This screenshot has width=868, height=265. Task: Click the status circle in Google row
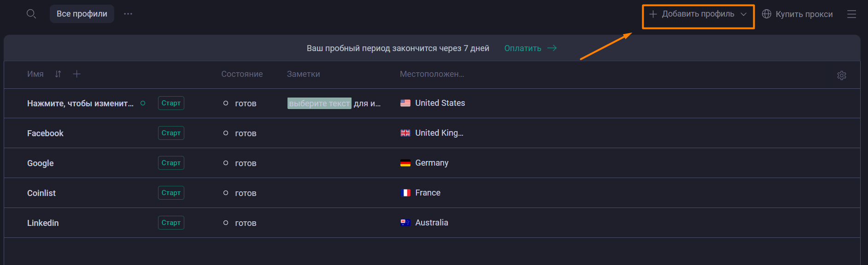click(226, 163)
